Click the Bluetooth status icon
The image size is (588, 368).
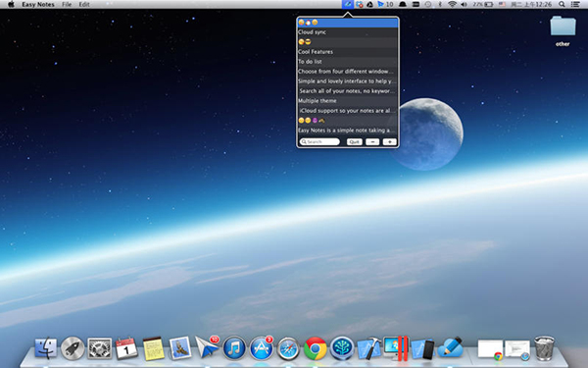pos(440,5)
